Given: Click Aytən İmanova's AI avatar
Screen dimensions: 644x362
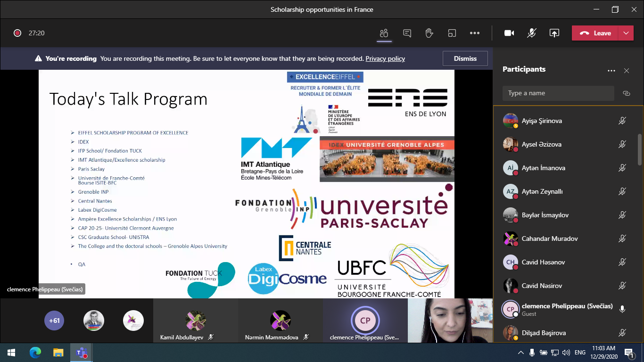Looking at the screenshot, I should click(x=511, y=168).
